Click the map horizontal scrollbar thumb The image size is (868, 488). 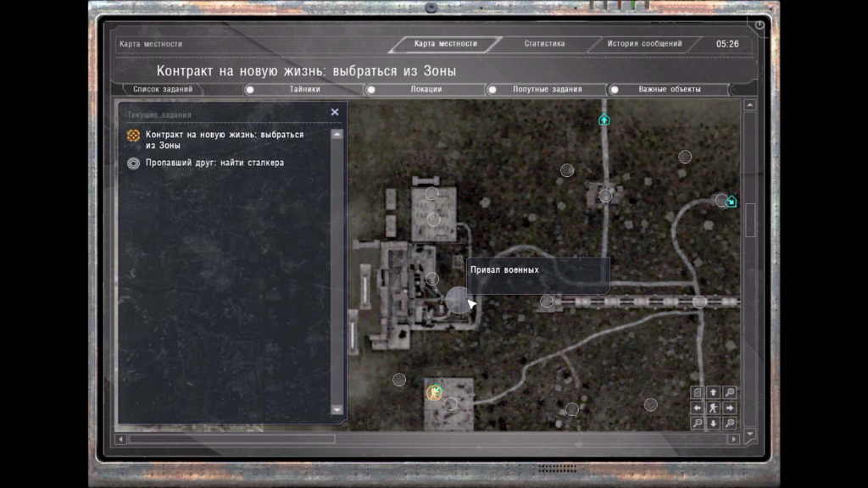pos(232,440)
